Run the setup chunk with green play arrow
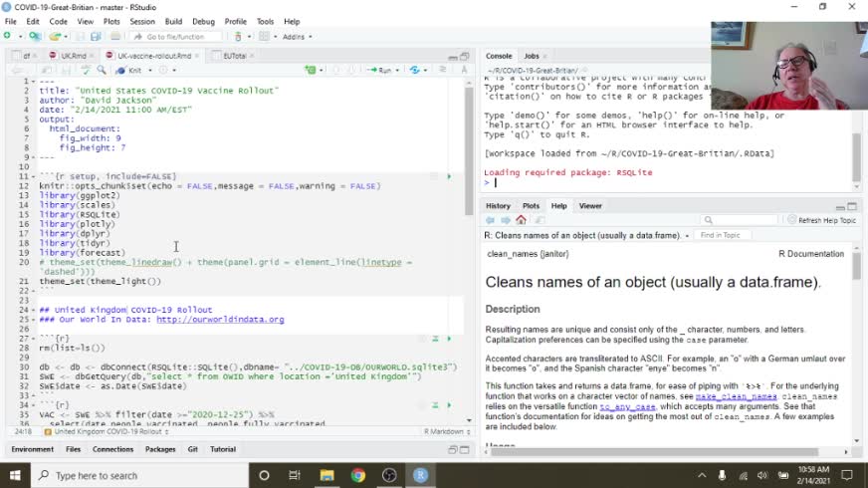This screenshot has width=868, height=488. tap(448, 176)
